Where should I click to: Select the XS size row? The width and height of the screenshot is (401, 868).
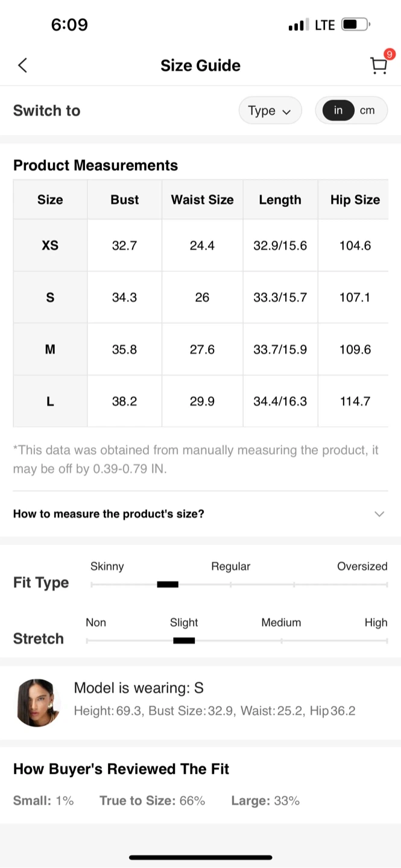tap(50, 245)
